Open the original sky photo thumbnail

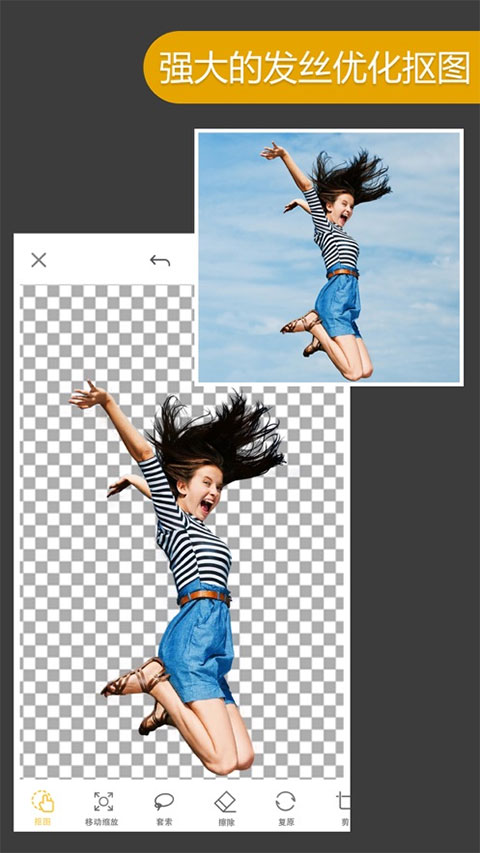click(329, 257)
